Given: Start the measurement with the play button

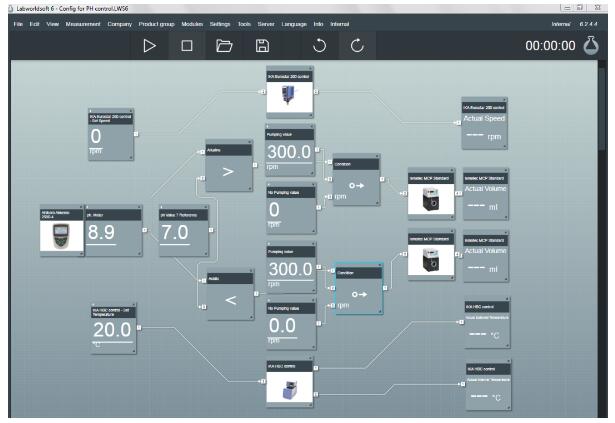Looking at the screenshot, I should pyautogui.click(x=149, y=46).
